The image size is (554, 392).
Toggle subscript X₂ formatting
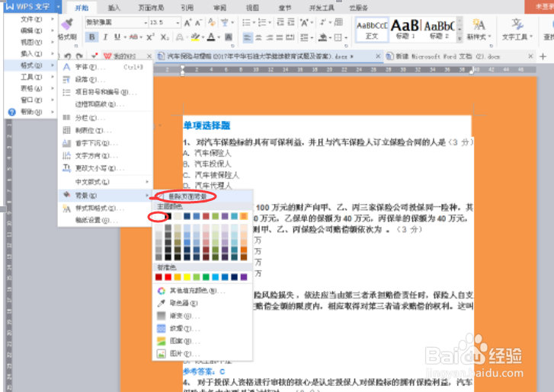coord(165,37)
